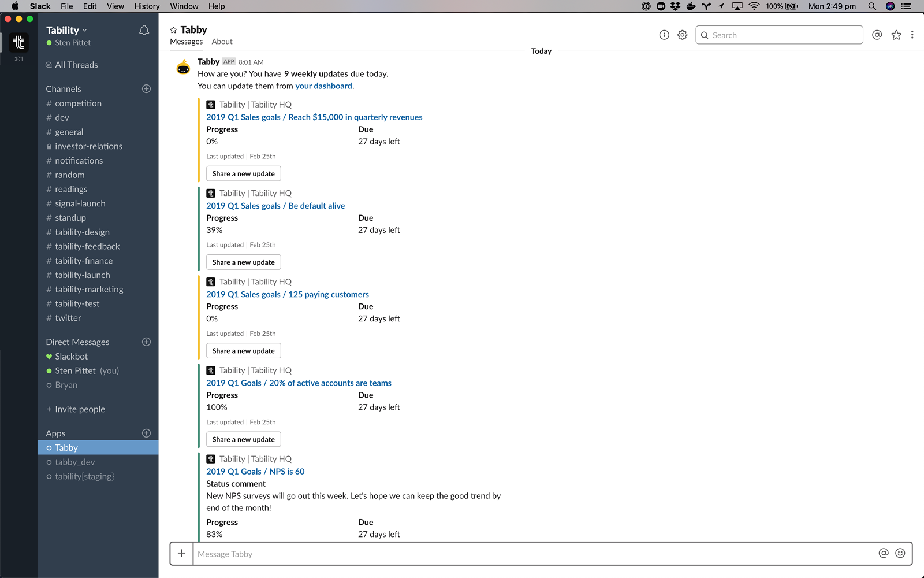
Task: Open the NPS is 60 goal link
Action: pos(255,472)
